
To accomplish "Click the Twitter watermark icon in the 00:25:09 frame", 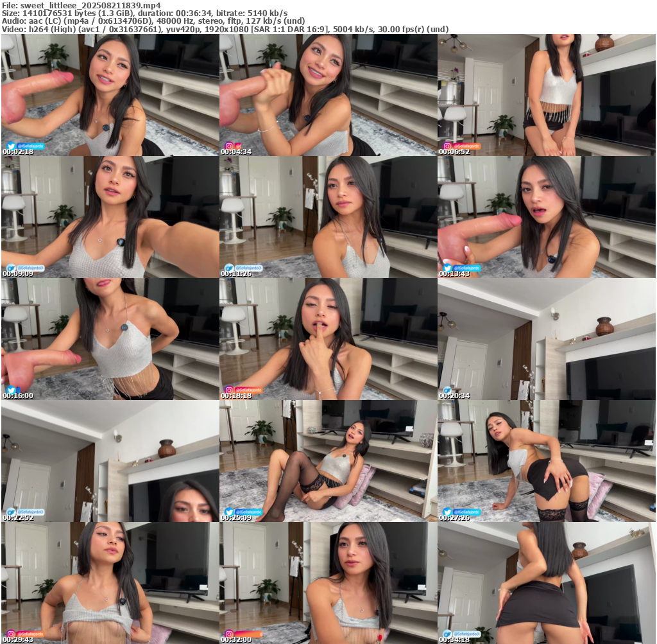I will coord(228,512).
